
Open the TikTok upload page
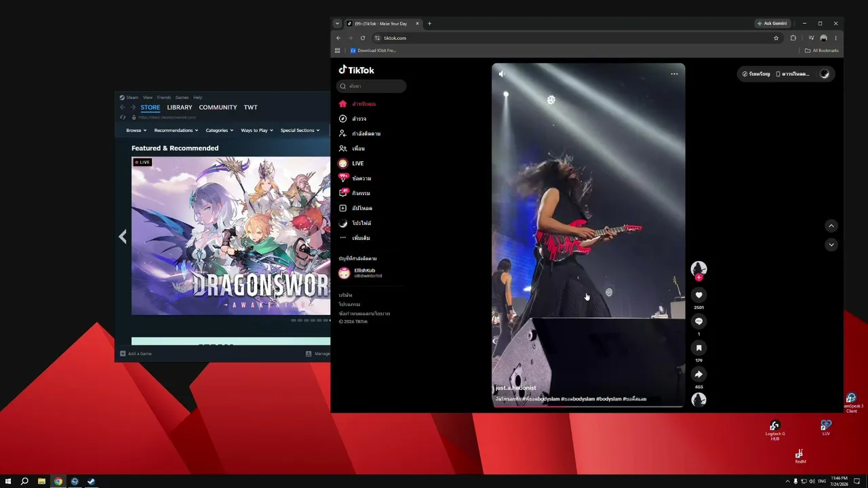coord(356,208)
